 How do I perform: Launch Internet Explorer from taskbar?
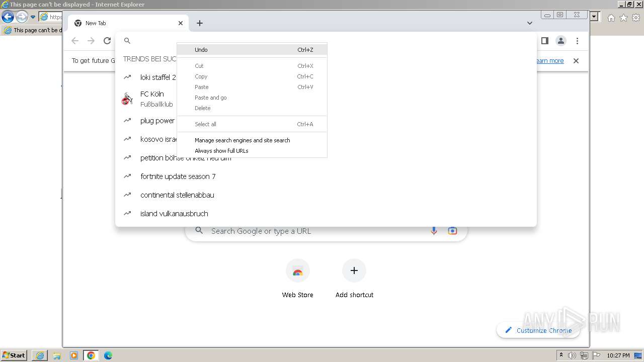pos(40,355)
